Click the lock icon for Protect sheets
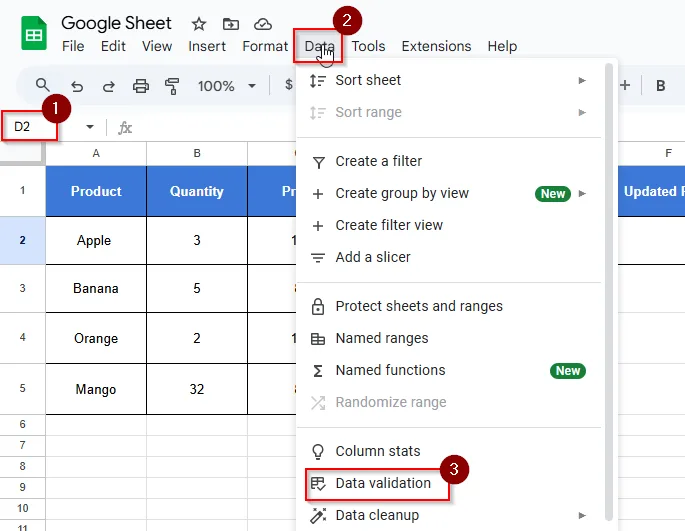This screenshot has height=531, width=685. pyautogui.click(x=318, y=307)
